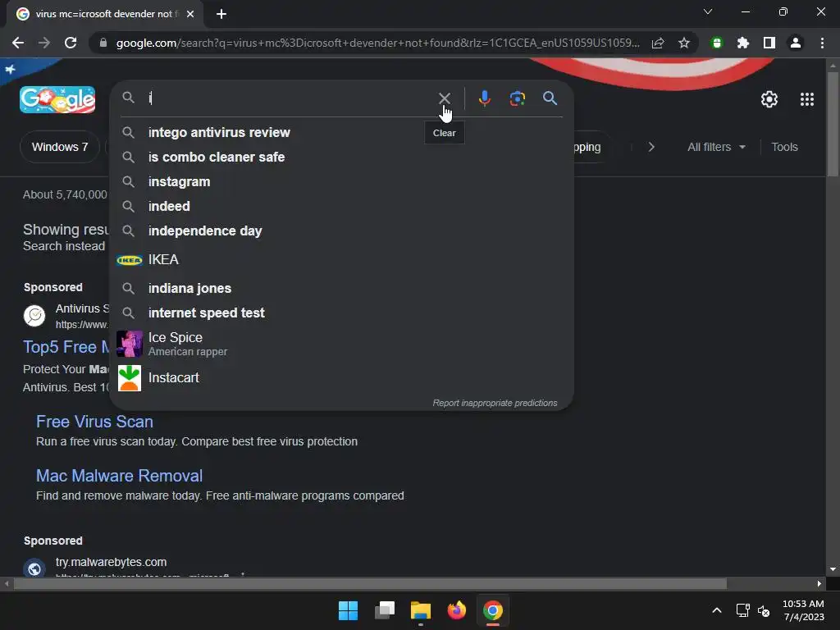
Task: Open Google quick settings gear
Action: point(769,99)
